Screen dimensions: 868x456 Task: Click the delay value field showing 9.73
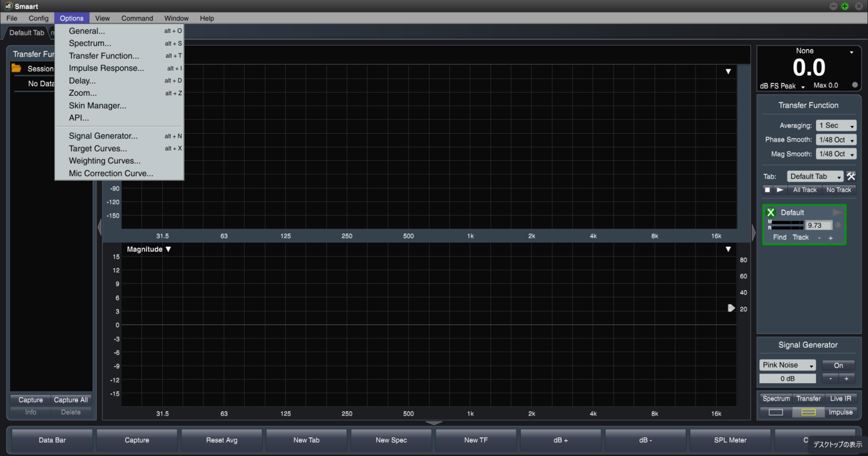tap(818, 225)
